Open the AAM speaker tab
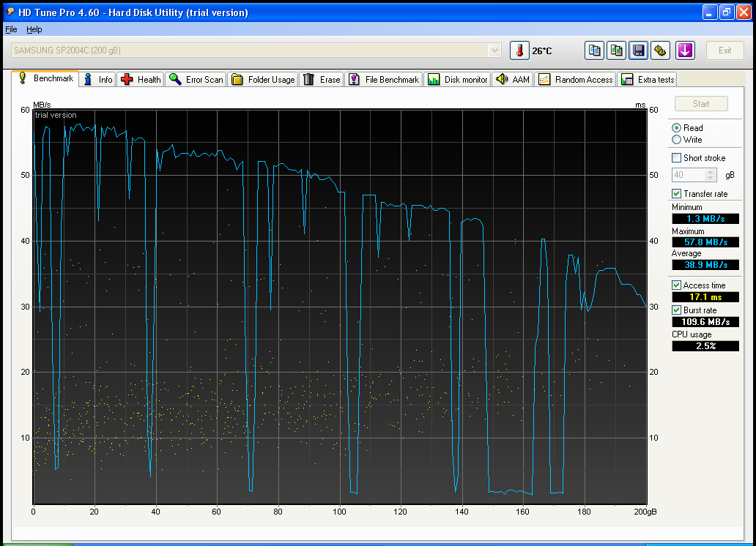Viewport: 756px width, 546px height. click(512, 80)
